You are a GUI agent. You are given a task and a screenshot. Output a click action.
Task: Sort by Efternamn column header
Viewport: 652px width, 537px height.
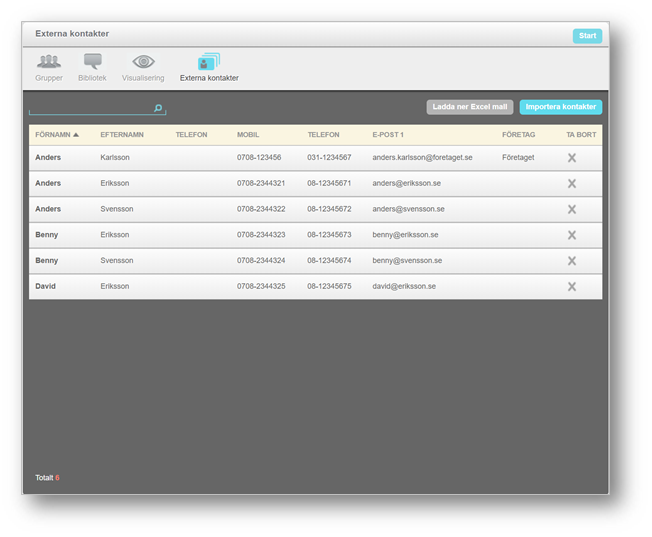[122, 135]
